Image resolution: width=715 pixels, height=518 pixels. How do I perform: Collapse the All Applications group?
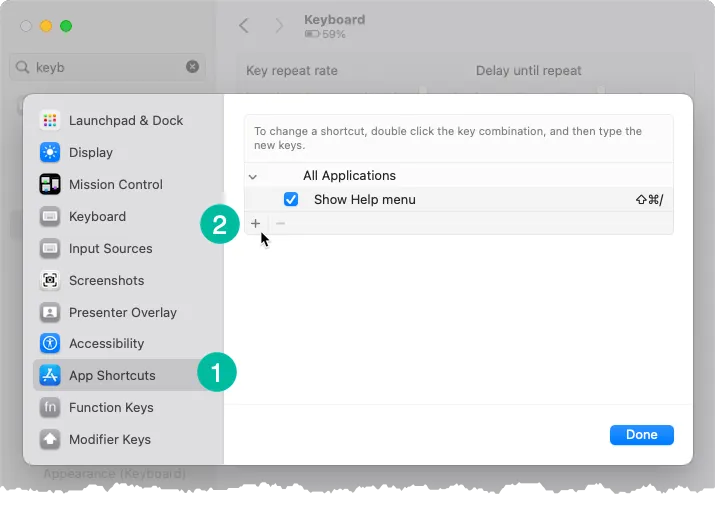(x=253, y=176)
